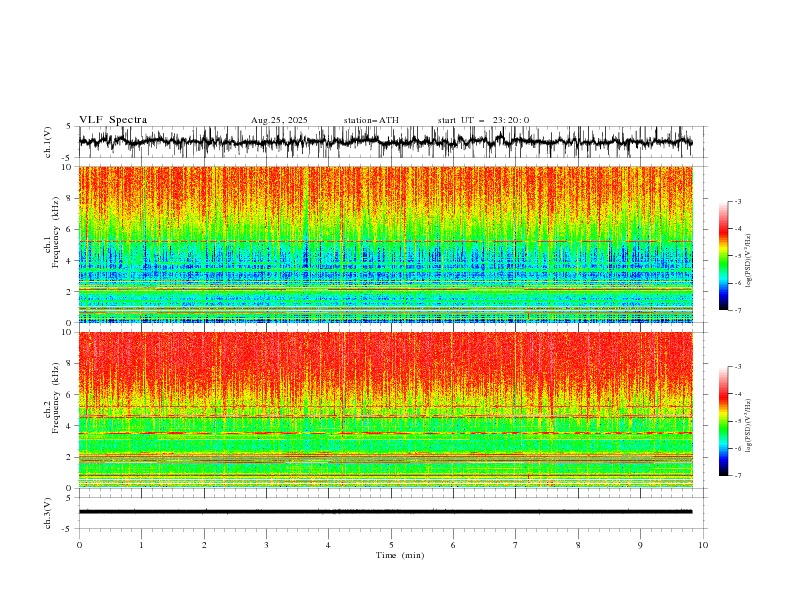Screen dimensions: 792x612
Task: Click time axis end tick label "10"
Action: point(703,545)
